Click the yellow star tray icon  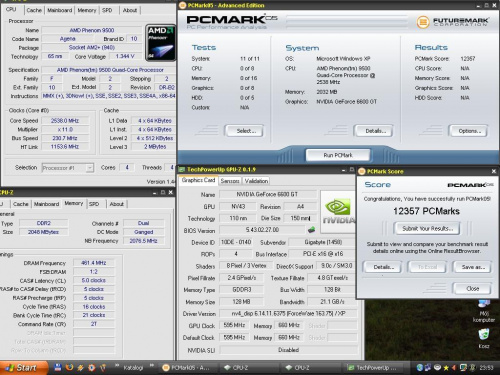click(446, 368)
